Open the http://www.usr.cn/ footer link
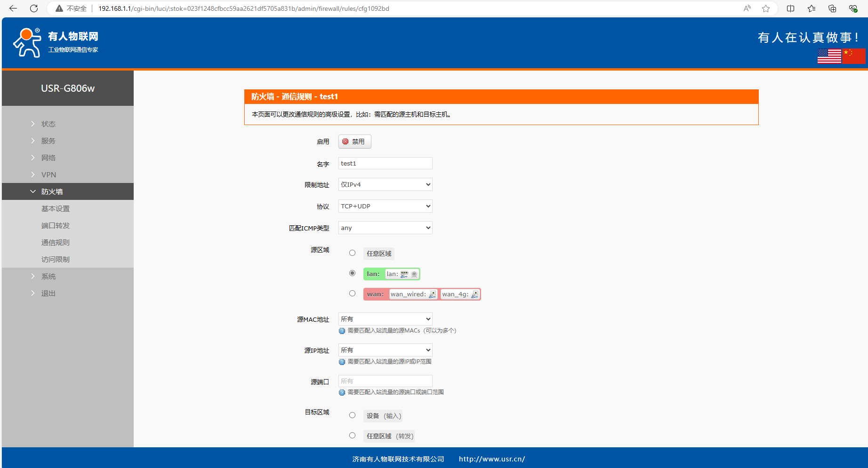Screen dimensions: 868x468 (x=492, y=459)
